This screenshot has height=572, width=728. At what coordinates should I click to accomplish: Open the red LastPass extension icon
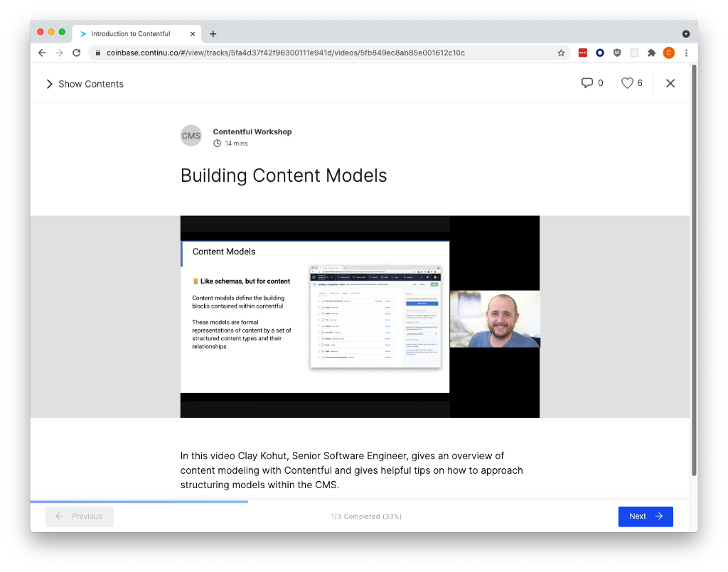[583, 53]
